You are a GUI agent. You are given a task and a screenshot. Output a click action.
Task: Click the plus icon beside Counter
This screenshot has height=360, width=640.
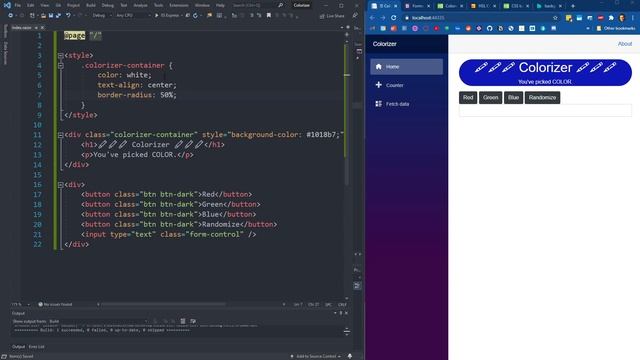(x=378, y=85)
